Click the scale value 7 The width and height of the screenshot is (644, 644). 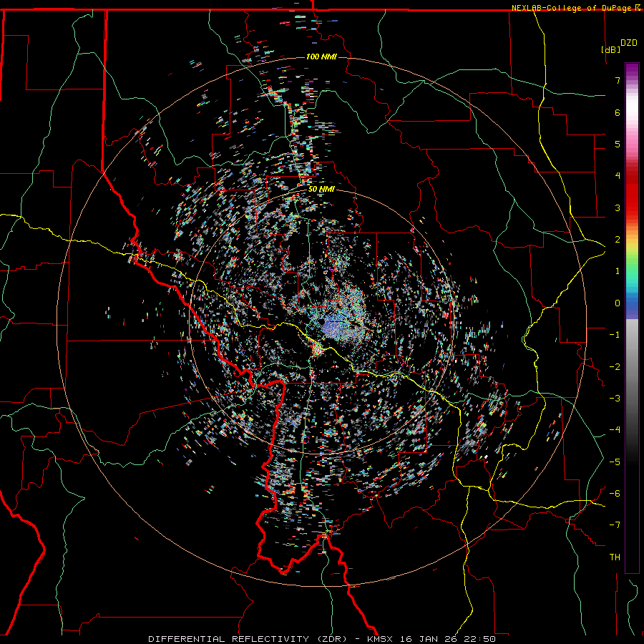[x=618, y=80]
